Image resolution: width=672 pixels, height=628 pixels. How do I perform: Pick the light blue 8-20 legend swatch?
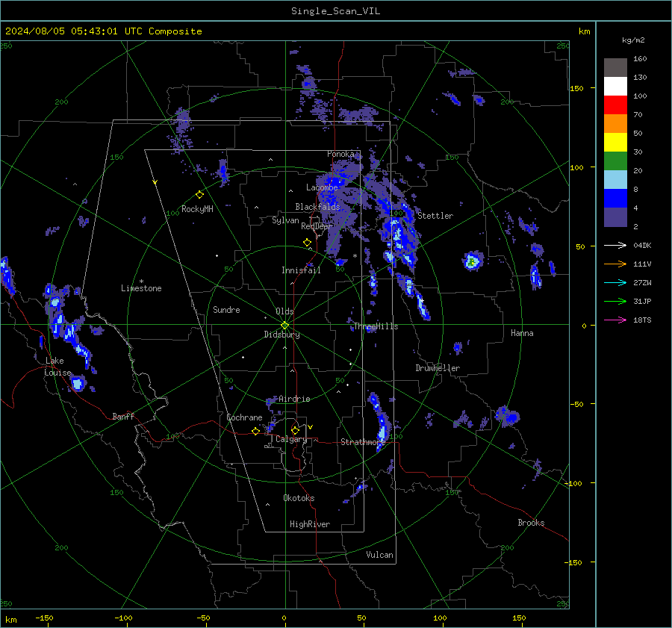click(x=615, y=179)
